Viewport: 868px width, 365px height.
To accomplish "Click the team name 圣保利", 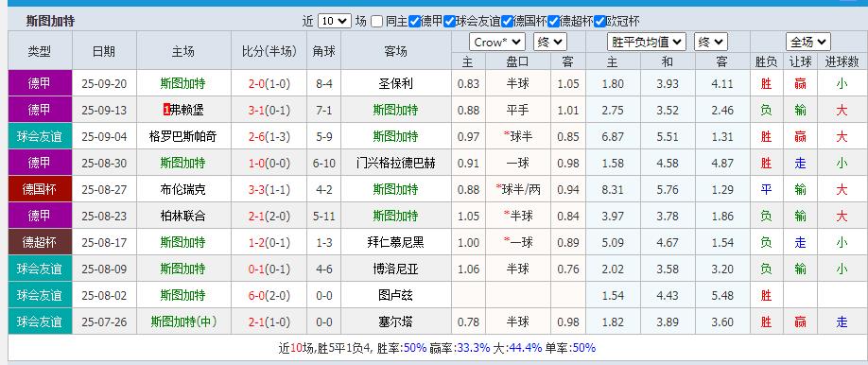I will [x=396, y=83].
